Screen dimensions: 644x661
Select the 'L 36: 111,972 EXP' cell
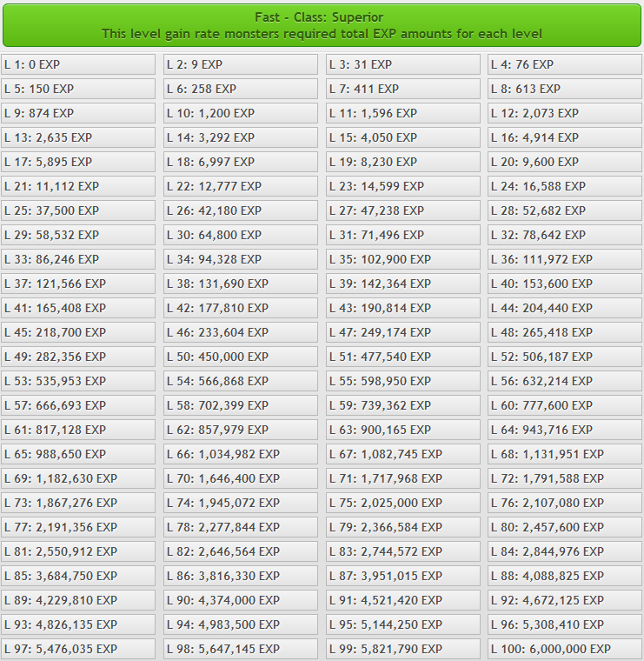(x=565, y=259)
